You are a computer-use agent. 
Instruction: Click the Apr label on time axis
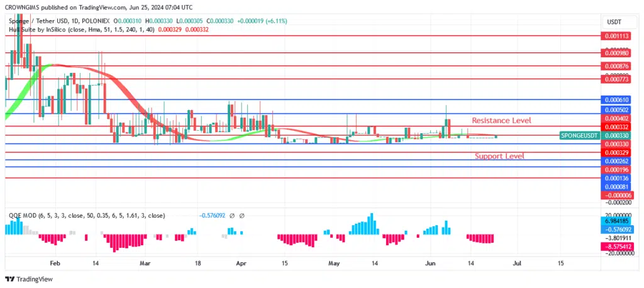(x=241, y=263)
